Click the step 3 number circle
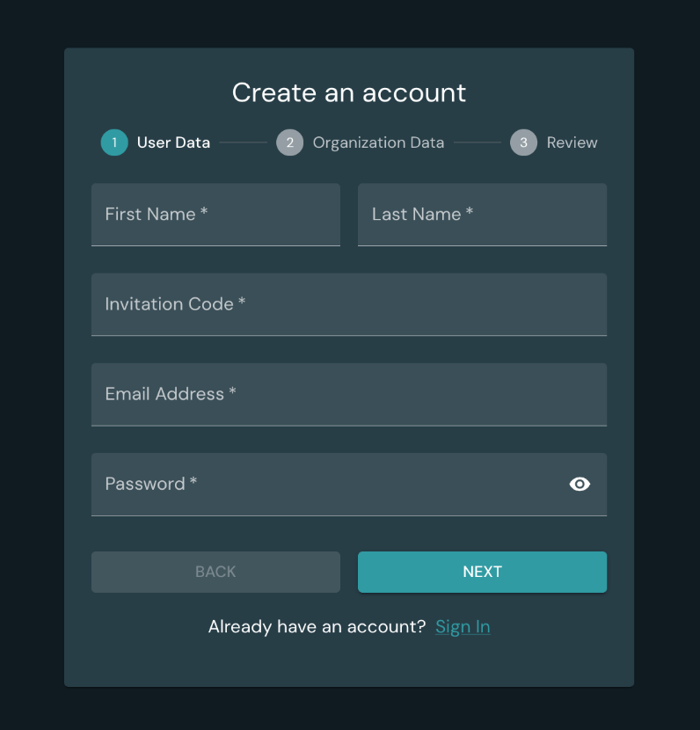700x730 pixels. point(523,142)
